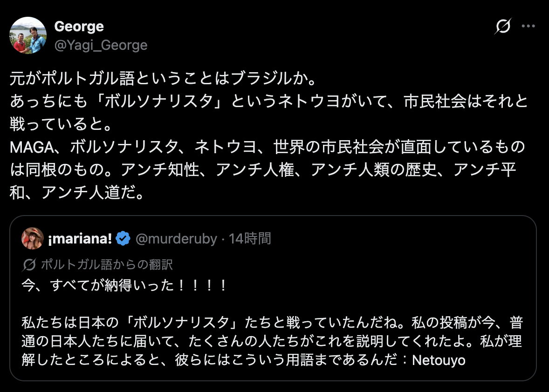Open the George display name link

click(x=79, y=27)
